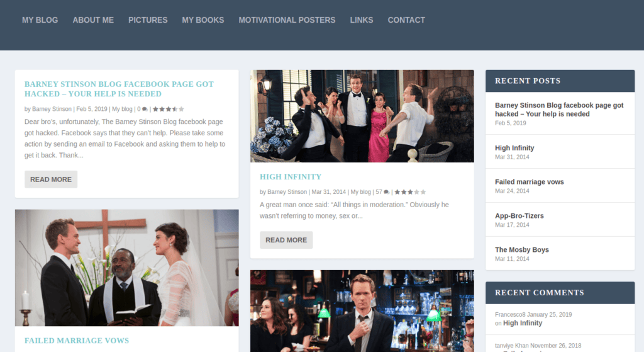This screenshot has width=644, height=352.
Task: Open the PICTURES menu item
Action: pyautogui.click(x=148, y=20)
